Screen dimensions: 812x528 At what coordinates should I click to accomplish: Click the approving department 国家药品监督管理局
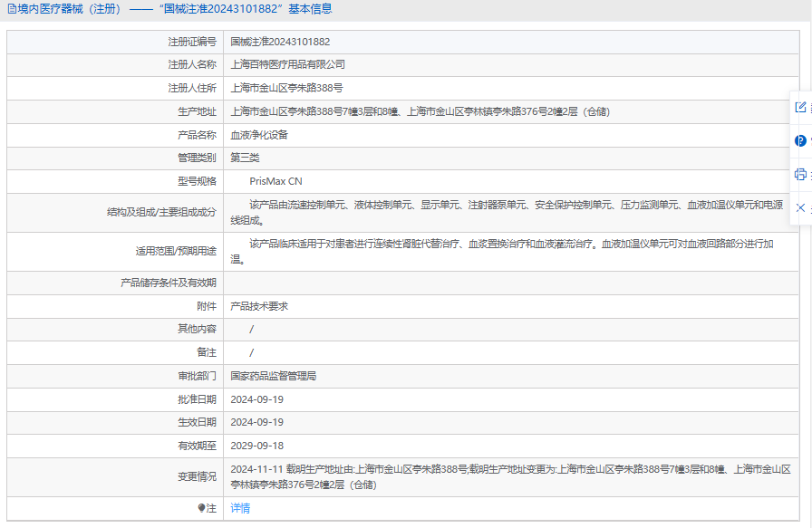(x=273, y=376)
